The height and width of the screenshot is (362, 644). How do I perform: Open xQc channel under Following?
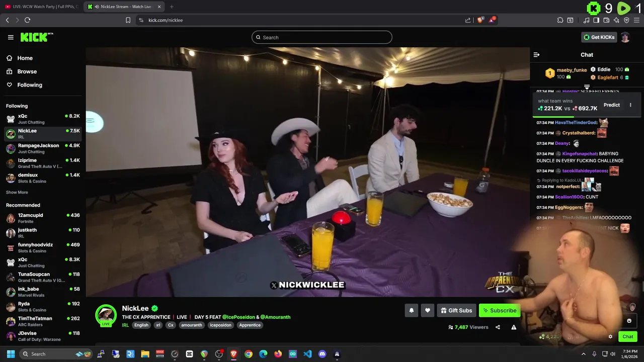click(x=43, y=119)
